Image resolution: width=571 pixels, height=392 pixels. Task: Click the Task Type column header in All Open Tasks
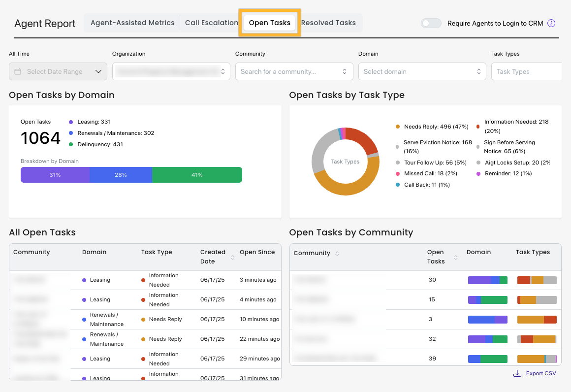pos(157,252)
